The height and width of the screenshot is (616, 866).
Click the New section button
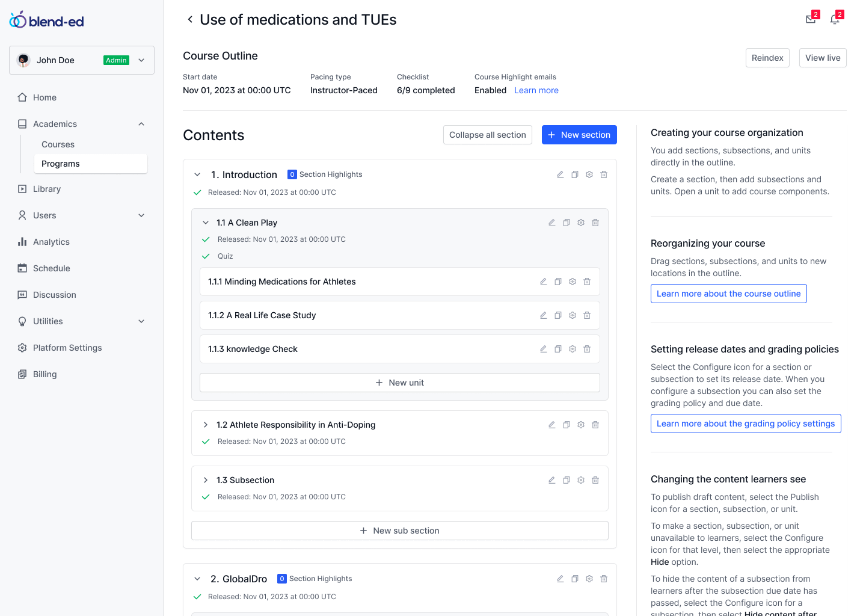point(579,135)
